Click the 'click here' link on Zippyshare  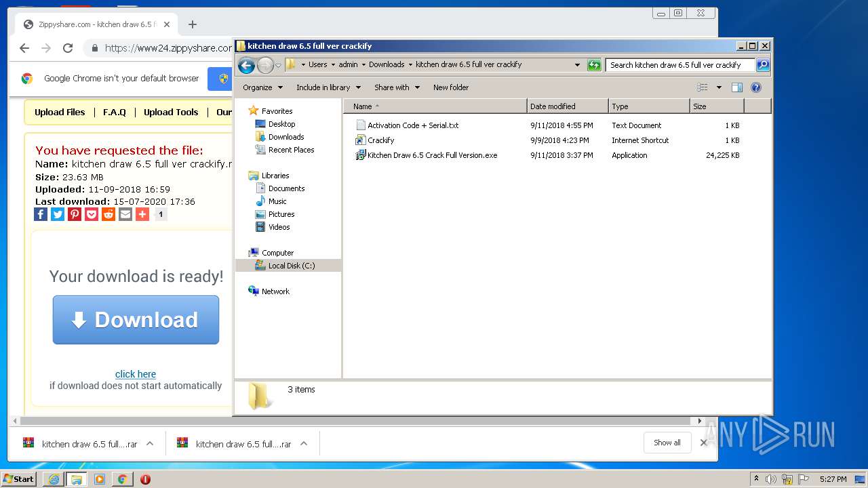pyautogui.click(x=136, y=374)
